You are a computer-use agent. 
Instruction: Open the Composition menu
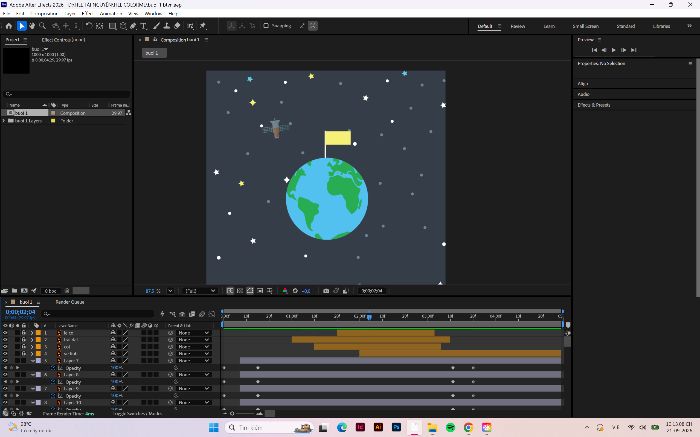point(46,13)
